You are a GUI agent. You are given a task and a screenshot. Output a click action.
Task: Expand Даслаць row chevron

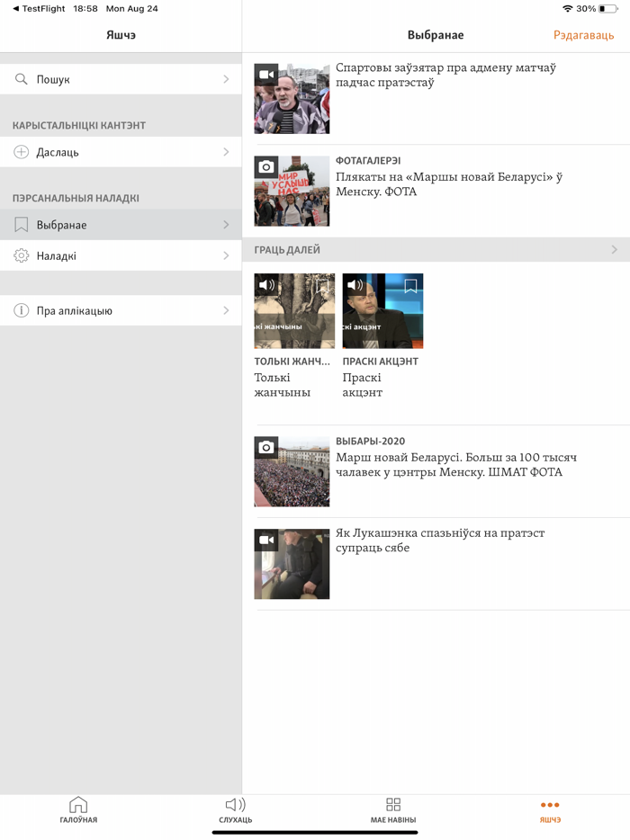pyautogui.click(x=226, y=152)
